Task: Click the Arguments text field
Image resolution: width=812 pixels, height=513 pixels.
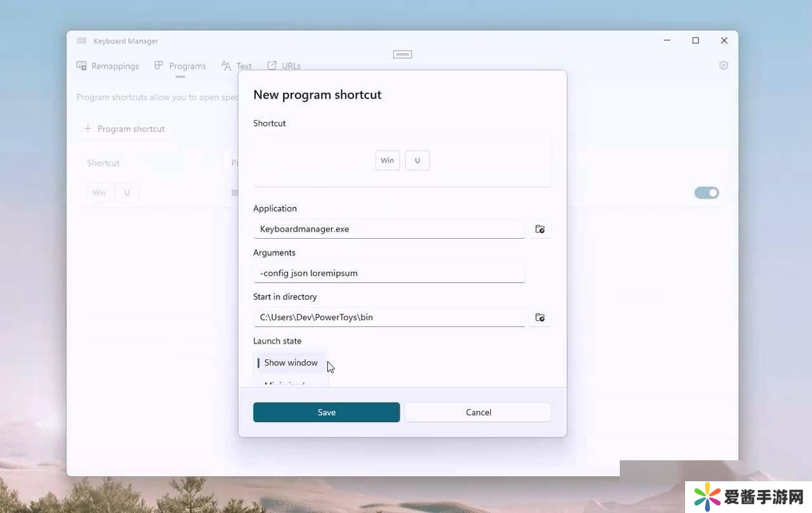Action: (389, 273)
